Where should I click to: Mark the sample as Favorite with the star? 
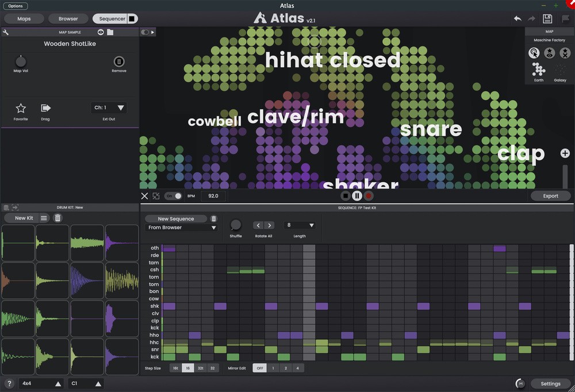(x=21, y=108)
